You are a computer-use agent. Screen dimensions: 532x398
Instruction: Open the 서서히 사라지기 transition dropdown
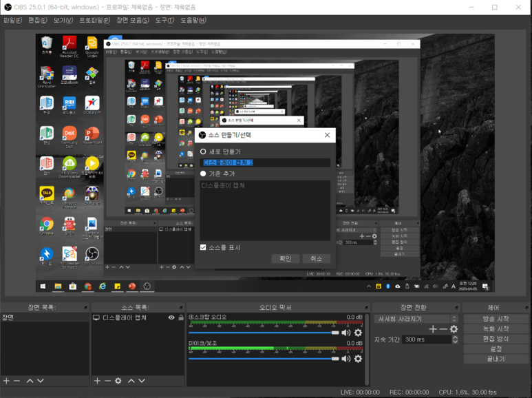pos(416,319)
